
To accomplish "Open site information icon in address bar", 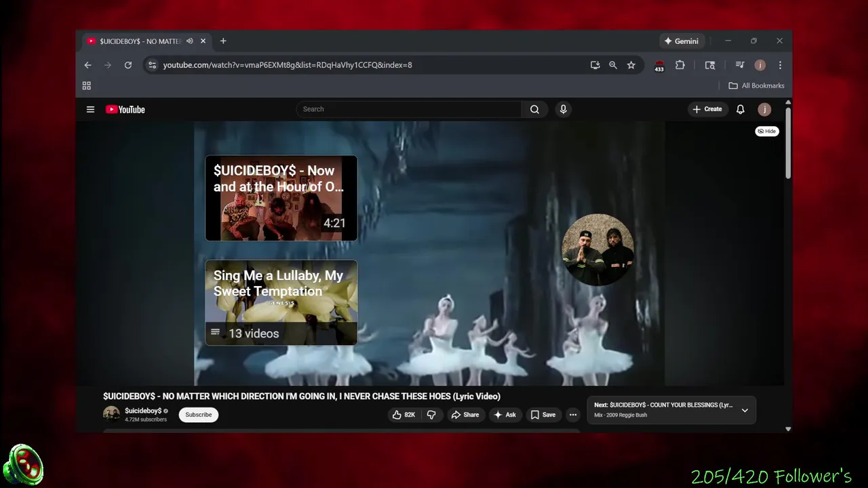I will pos(152,65).
